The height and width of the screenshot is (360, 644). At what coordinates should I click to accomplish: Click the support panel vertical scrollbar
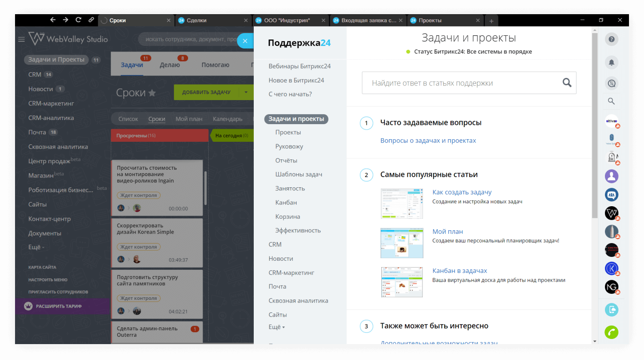tap(595, 125)
